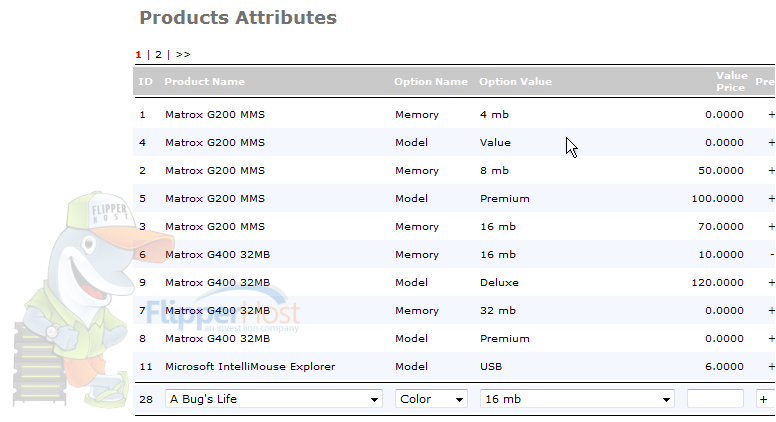Click 16 mb value in row ID 6

pyautogui.click(x=497, y=255)
